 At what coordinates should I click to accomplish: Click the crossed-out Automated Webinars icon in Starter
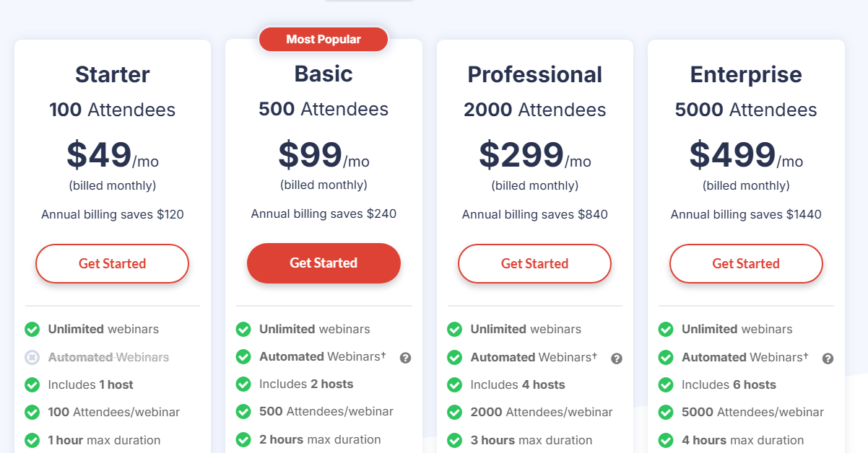pyautogui.click(x=32, y=357)
